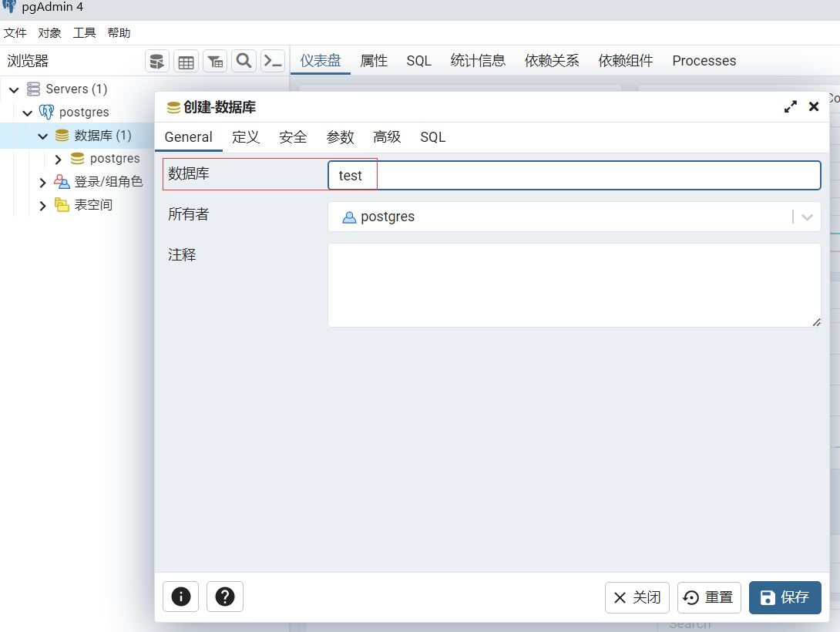Click the View Data table icon
Viewport: 840px width, 632px height.
pos(186,61)
